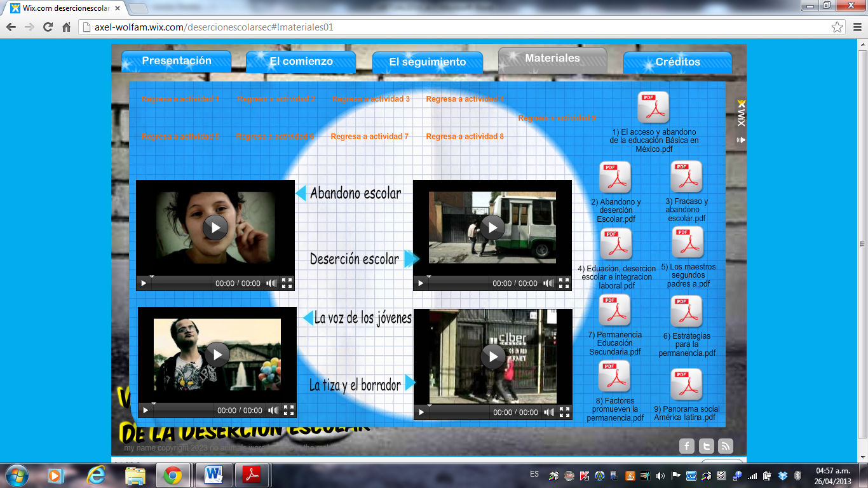Play La voz de los jóvenes via center button

[x=217, y=355]
